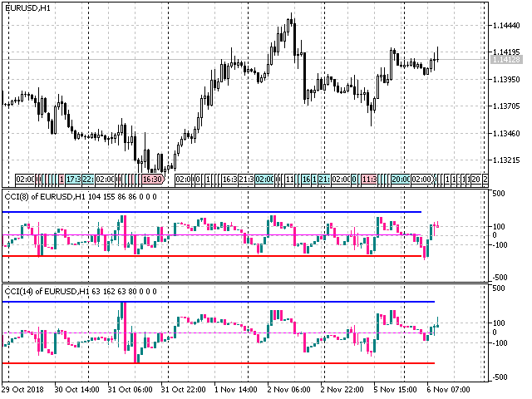Click the pink 16:30 event marker

tap(153, 179)
